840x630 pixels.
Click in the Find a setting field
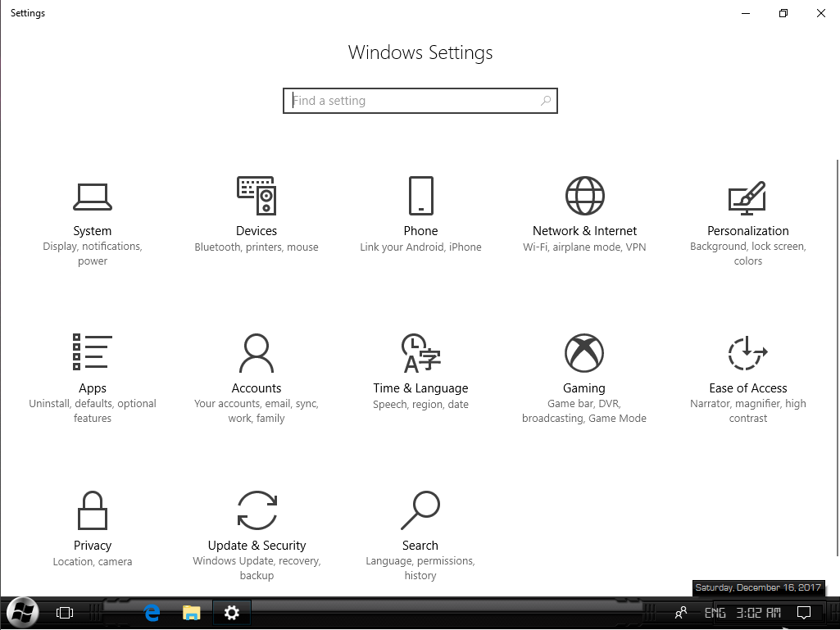[420, 101]
